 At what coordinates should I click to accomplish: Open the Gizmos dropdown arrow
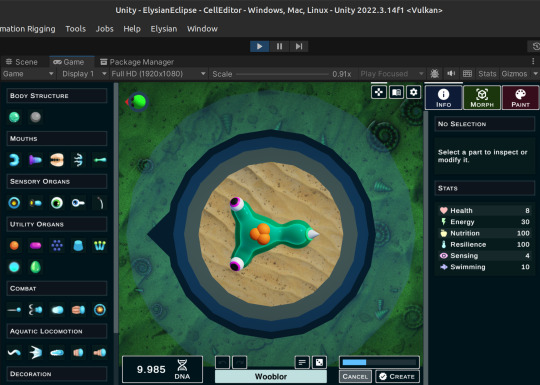[535, 74]
